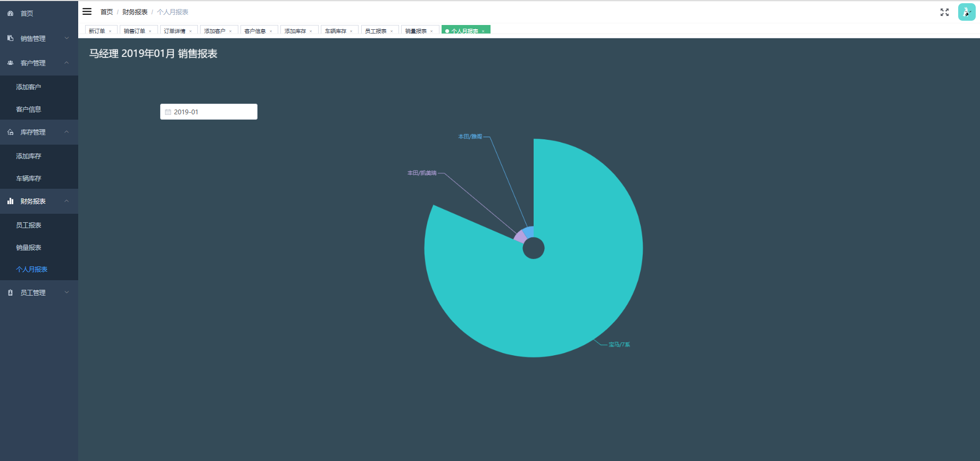Close the 订单详情 tab

pos(190,31)
